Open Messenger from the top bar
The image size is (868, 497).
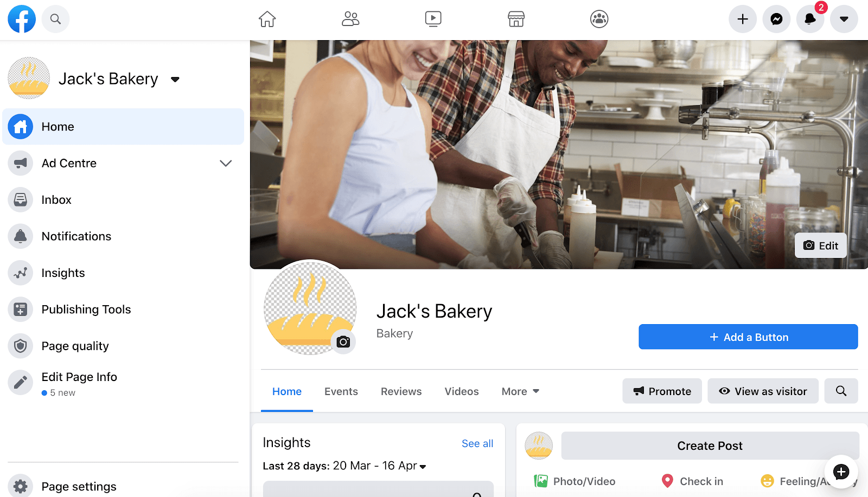(x=776, y=19)
